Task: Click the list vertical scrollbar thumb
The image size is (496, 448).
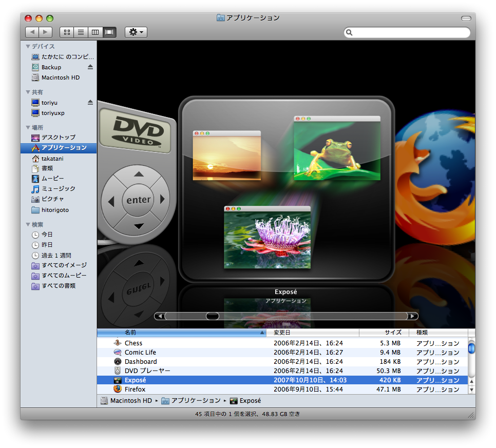Action: [x=471, y=348]
